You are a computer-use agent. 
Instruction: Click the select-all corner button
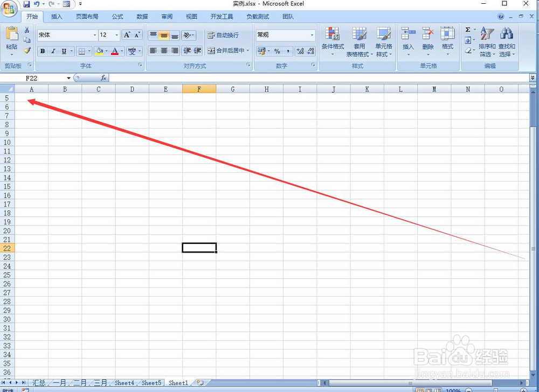(x=8, y=89)
